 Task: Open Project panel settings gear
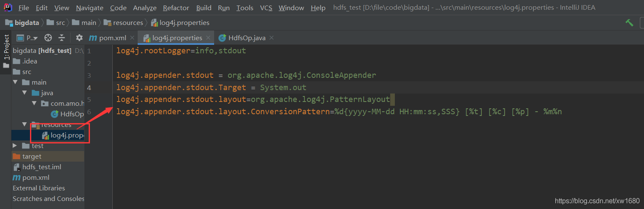click(79, 38)
